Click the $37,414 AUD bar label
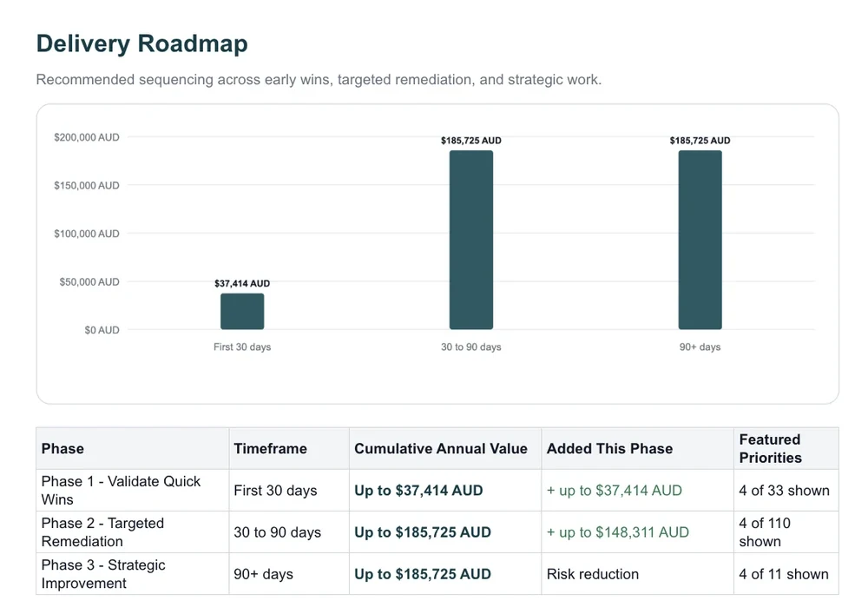Viewport: 868px width, 614px height. tap(242, 283)
